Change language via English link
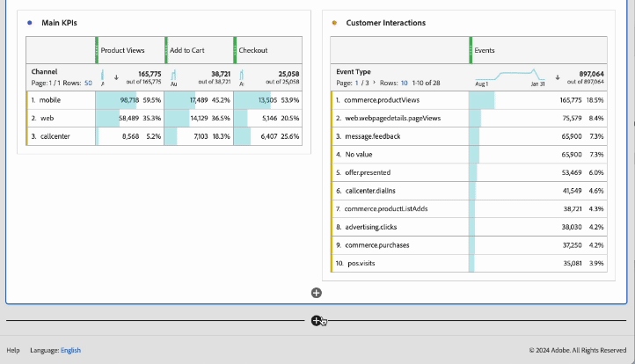 (71, 350)
